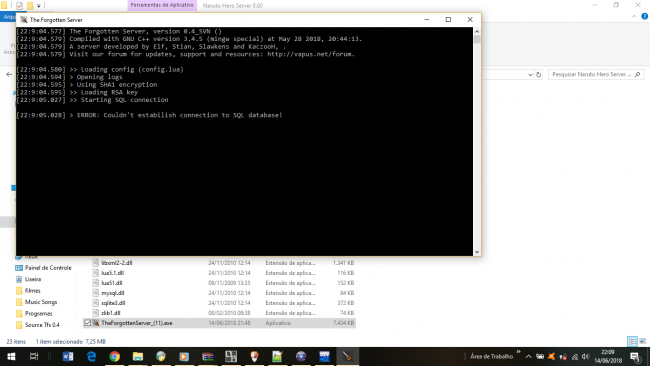
Task: Go back in File Explorer
Action: [9, 75]
